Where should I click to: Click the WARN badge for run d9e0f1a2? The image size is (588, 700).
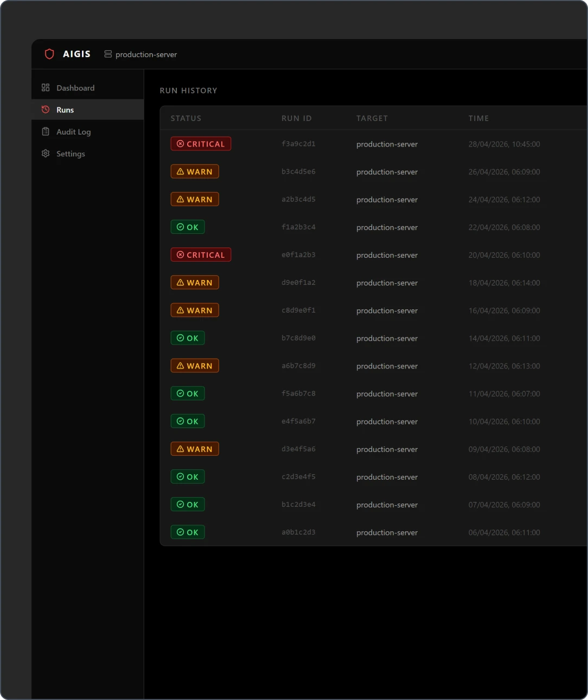[x=195, y=282]
